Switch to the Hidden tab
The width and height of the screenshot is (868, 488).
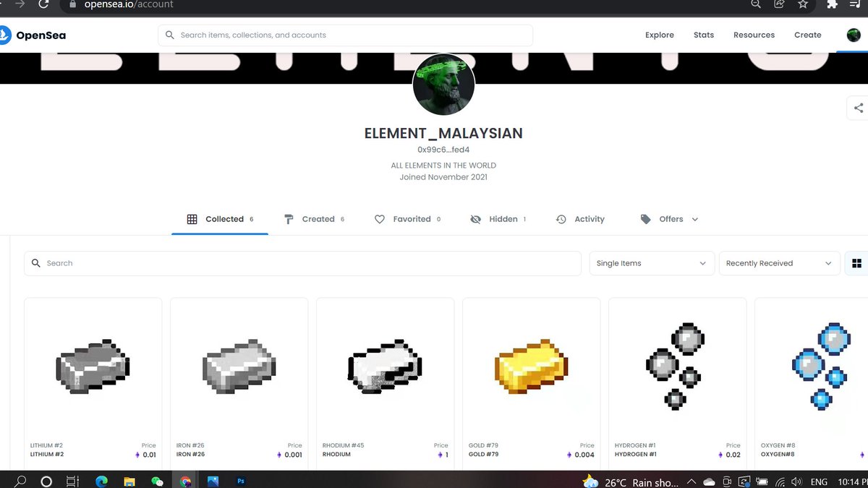coord(498,219)
